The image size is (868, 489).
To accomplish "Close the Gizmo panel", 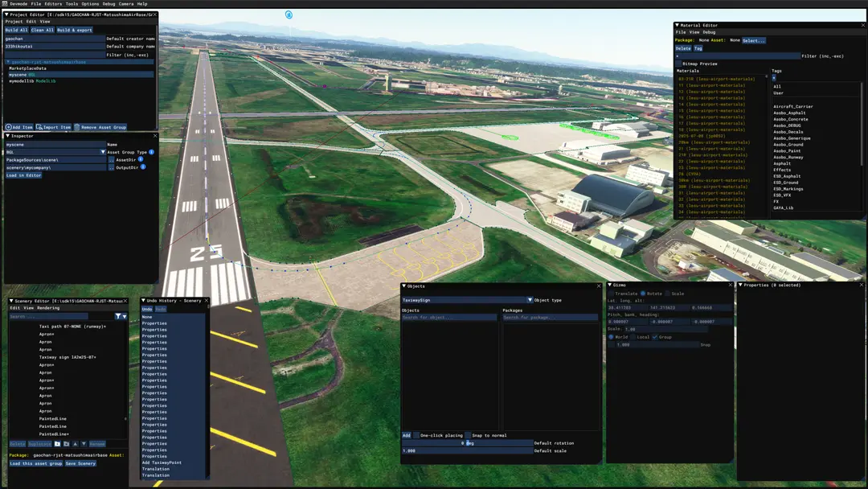I will [730, 285].
